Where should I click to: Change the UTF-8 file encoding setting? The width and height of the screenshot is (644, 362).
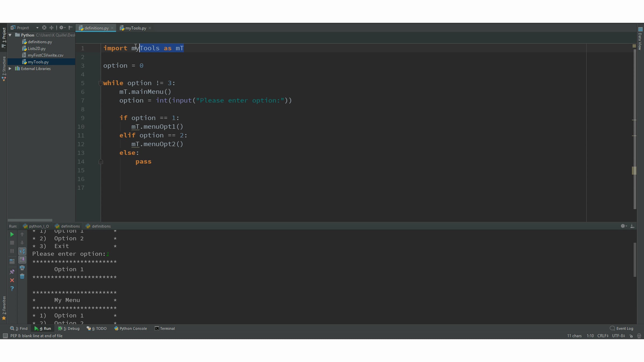coord(618,336)
